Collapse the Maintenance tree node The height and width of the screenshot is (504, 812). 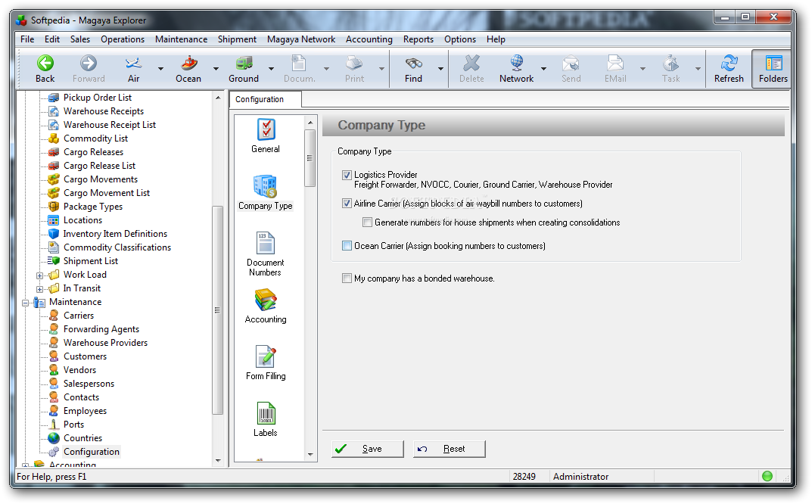(26, 303)
